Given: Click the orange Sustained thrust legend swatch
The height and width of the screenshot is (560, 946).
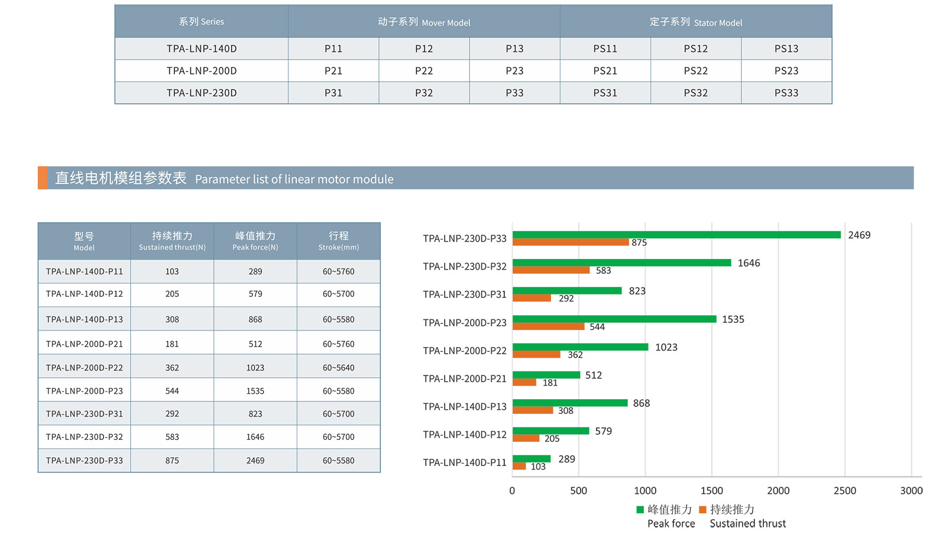Looking at the screenshot, I should click(x=702, y=510).
